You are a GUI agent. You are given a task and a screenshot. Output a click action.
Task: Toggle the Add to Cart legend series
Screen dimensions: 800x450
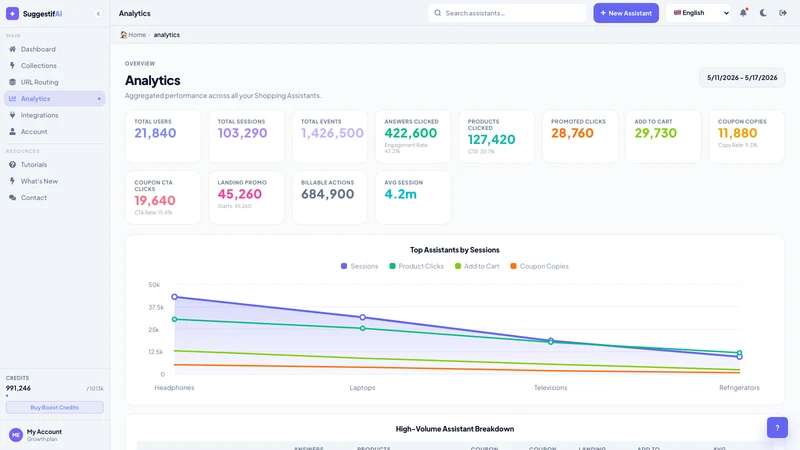(477, 266)
